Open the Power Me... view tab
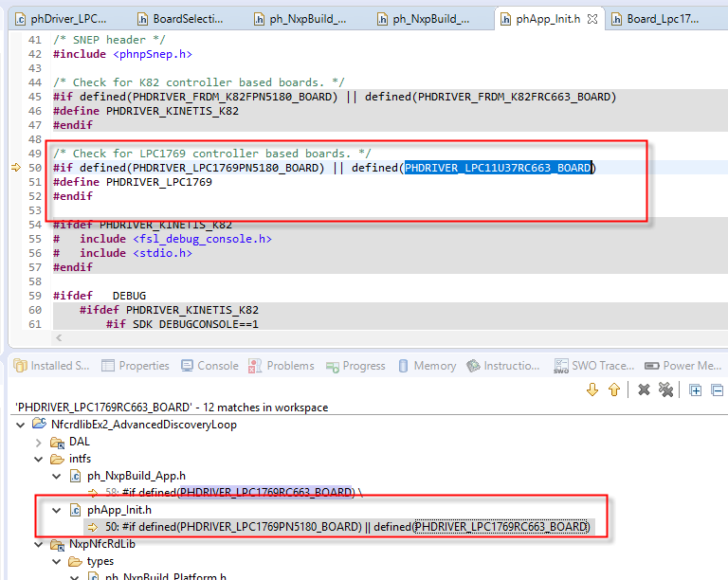The height and width of the screenshot is (580, 728). 683,366
